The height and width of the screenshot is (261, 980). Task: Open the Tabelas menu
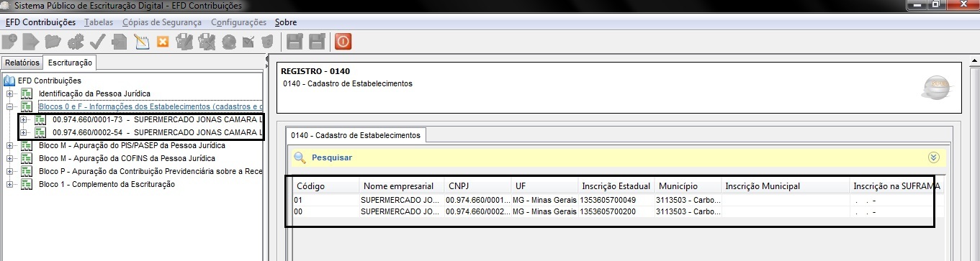[x=99, y=22]
